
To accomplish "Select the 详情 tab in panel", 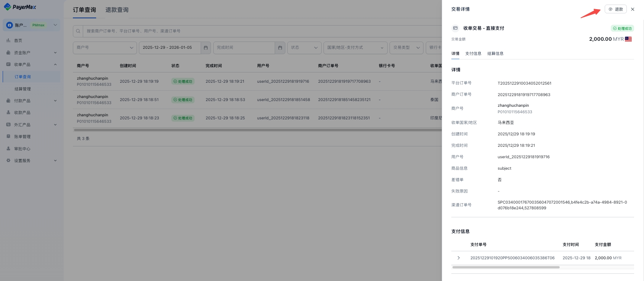I will [x=456, y=54].
